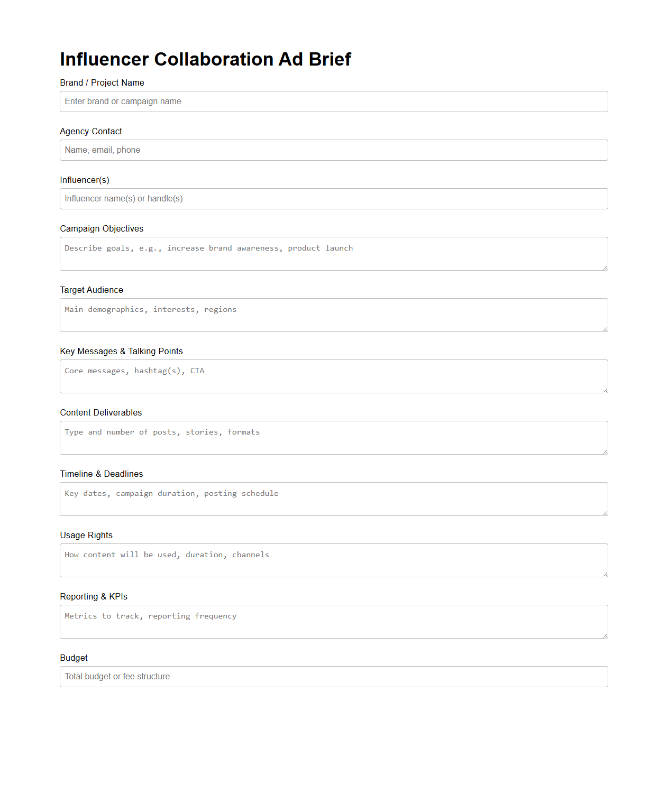Click the 'Enter brand or campaign name' placeholder
The height and width of the screenshot is (812, 668).
coord(122,101)
